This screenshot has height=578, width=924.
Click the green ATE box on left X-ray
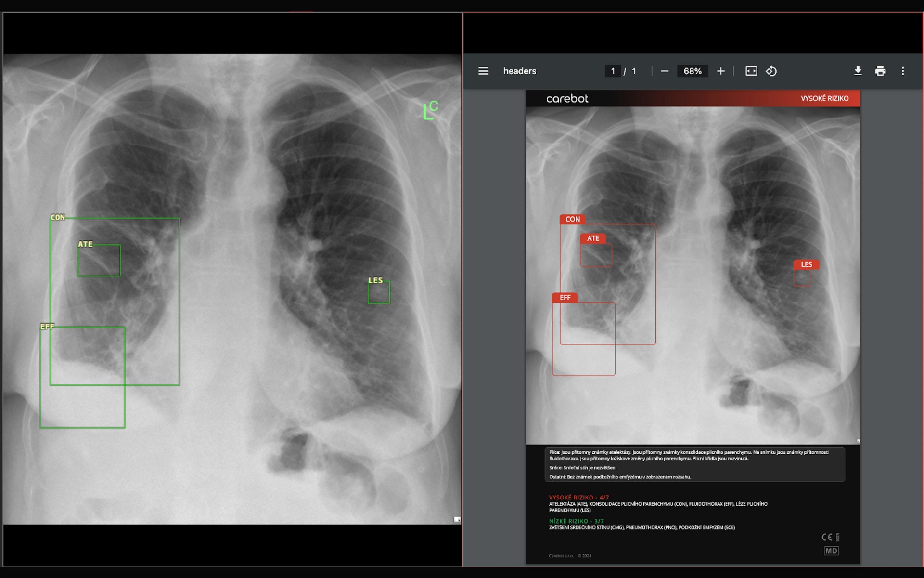coord(99,261)
